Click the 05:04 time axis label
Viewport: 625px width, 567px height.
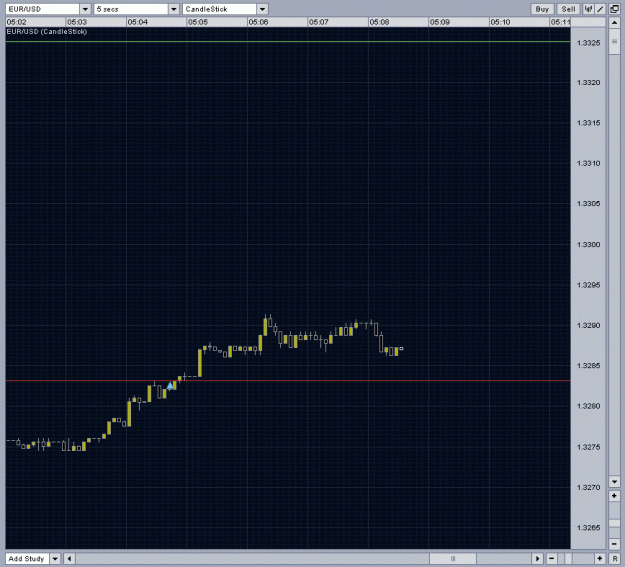pos(138,22)
